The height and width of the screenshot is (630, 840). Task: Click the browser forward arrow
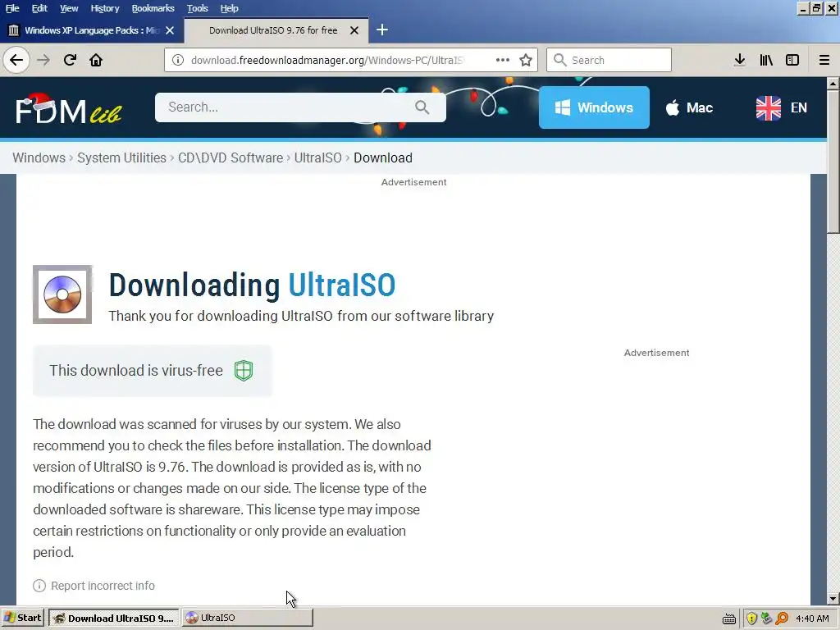click(43, 60)
